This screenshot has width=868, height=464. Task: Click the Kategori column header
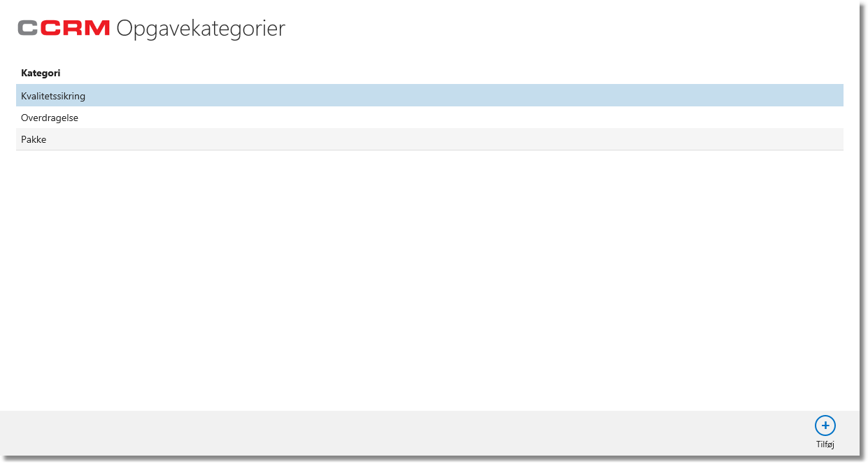[x=41, y=73]
